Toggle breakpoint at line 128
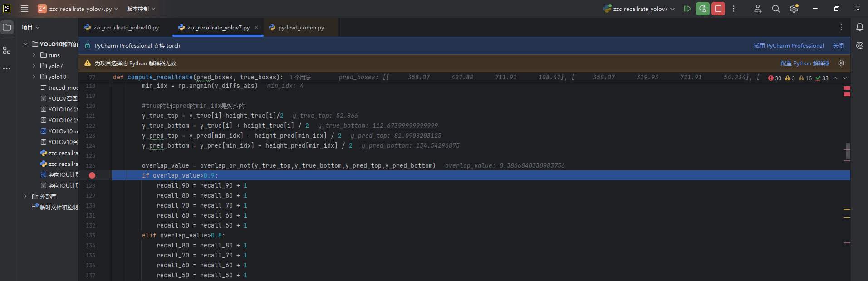868x281 pixels. click(x=91, y=185)
